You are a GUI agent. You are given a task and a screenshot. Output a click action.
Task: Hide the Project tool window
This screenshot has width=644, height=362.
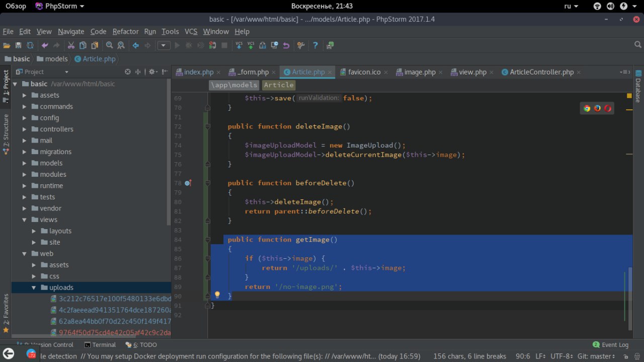[x=165, y=72]
